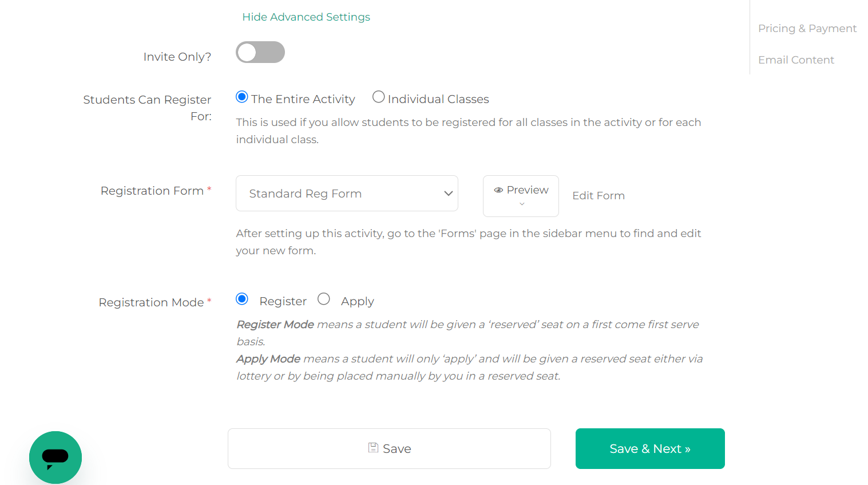Click the floppy disk icon beside Save
The image size is (868, 485).
click(x=373, y=448)
